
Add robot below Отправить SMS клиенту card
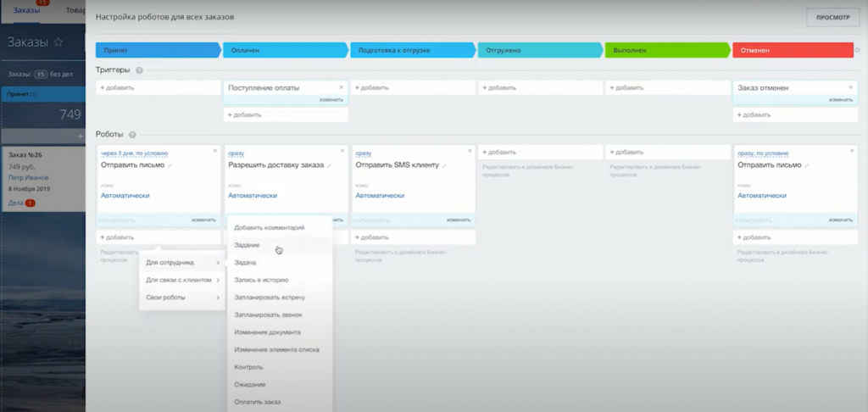pos(413,237)
